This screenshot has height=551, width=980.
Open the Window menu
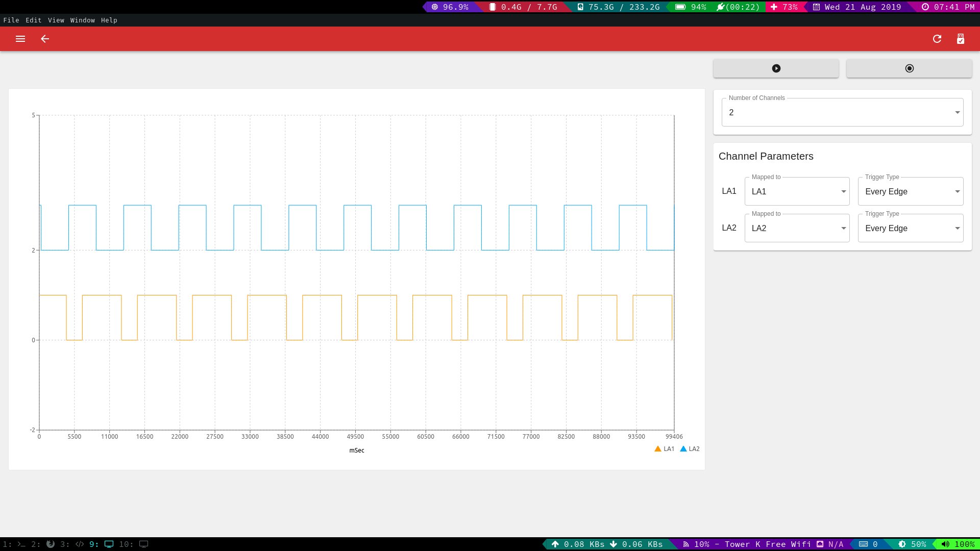83,20
